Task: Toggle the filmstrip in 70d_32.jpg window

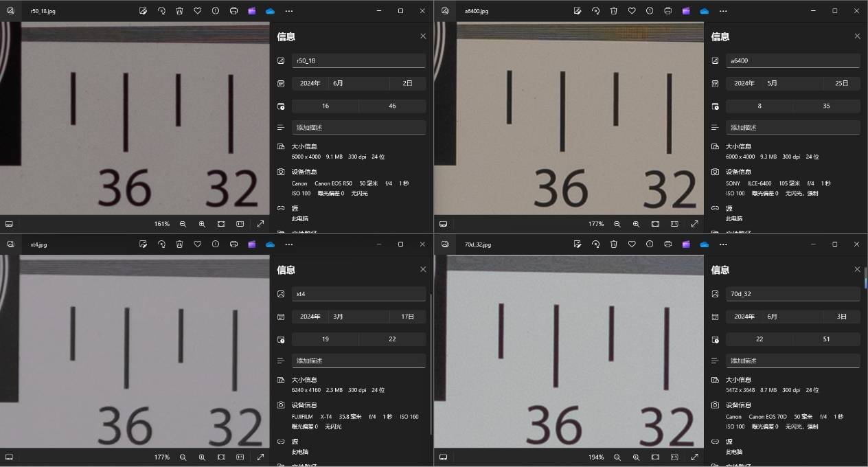Action: click(444, 457)
